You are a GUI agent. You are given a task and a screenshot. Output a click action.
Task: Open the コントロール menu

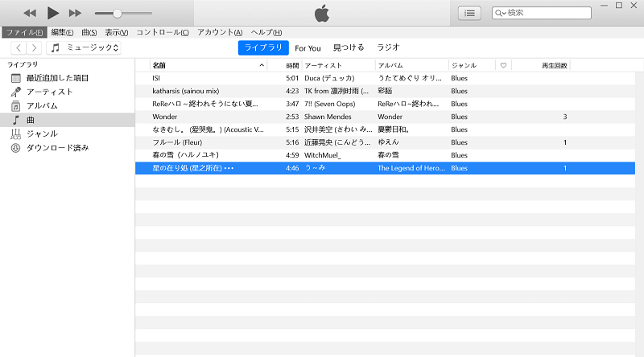click(163, 32)
